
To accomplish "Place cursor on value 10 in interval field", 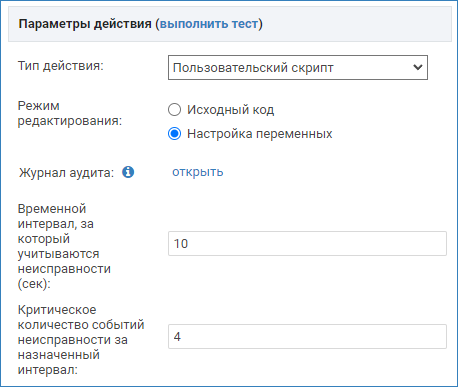I will point(181,244).
